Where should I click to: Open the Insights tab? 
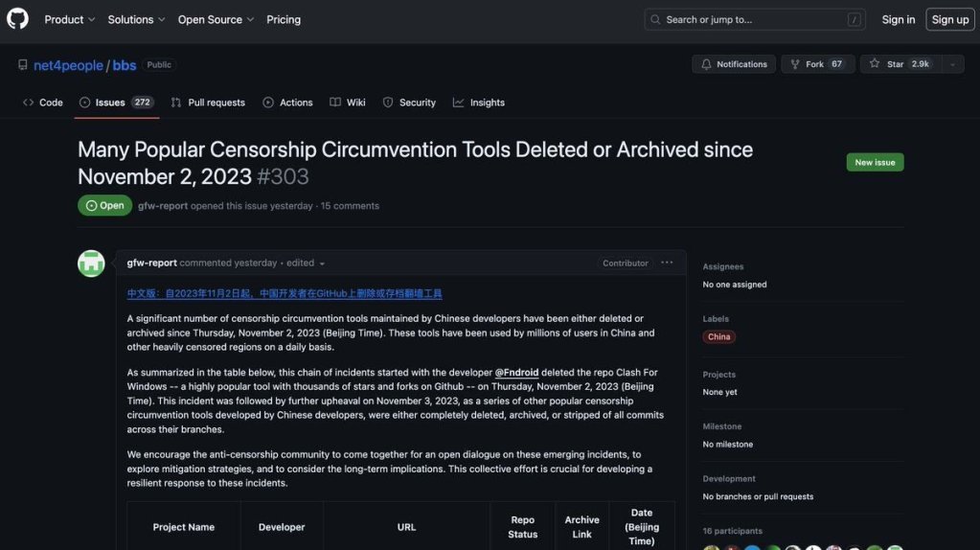[479, 103]
